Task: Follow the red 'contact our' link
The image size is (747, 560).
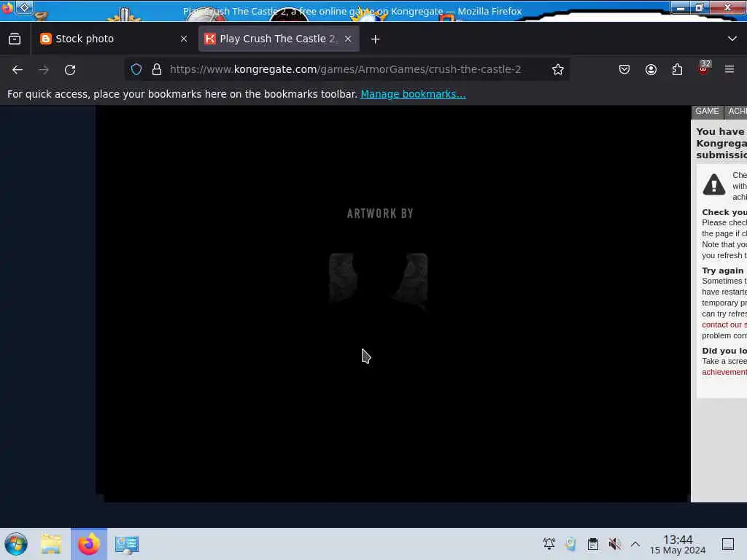Action: coord(724,324)
